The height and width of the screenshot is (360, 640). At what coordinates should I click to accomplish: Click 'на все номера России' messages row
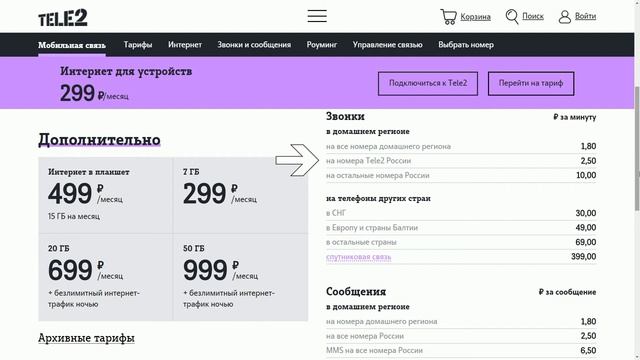coord(461,336)
